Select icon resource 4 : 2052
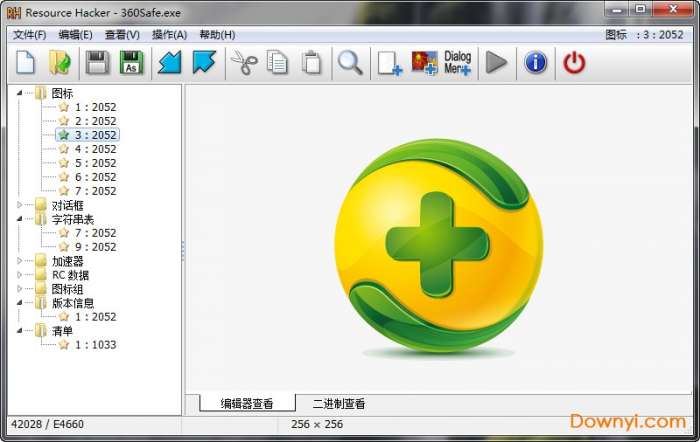700x442 pixels. coord(96,149)
